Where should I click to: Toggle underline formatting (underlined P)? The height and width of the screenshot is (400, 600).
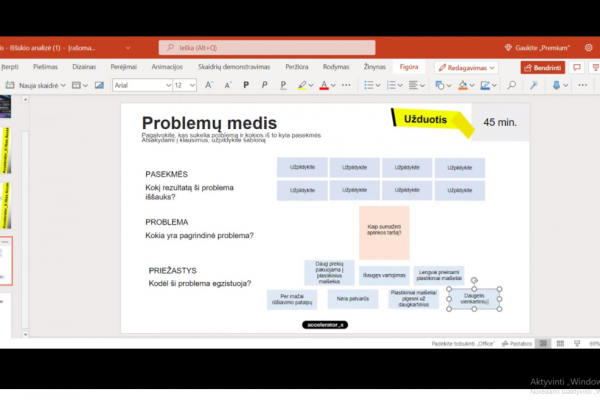coord(283,85)
